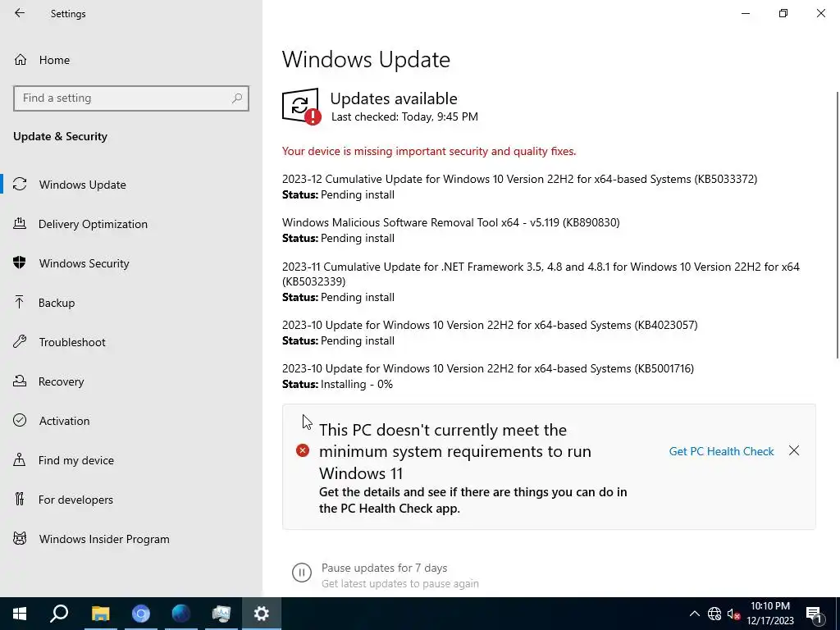
Task: Click the Windows Insider cat icon
Action: (x=20, y=538)
